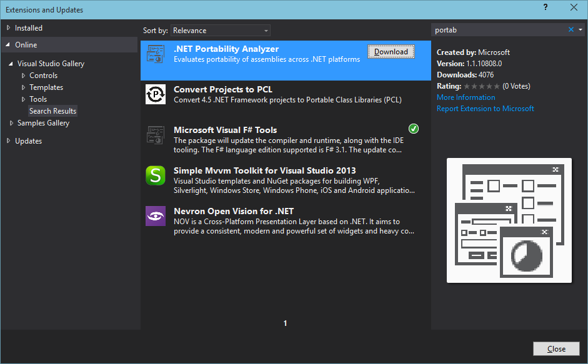Click the green Simple Mvvm Toolkit icon

click(155, 175)
